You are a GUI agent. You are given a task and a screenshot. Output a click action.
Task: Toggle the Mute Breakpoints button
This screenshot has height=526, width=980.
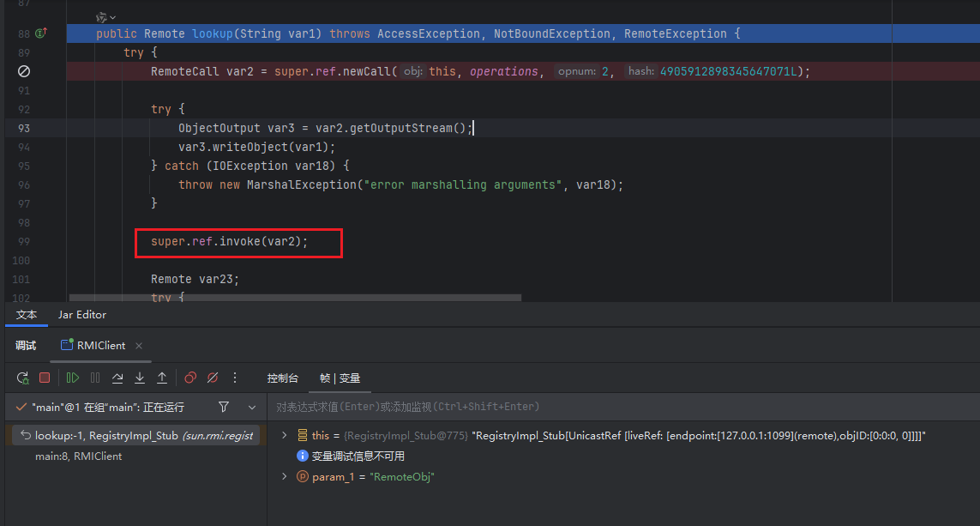213,378
